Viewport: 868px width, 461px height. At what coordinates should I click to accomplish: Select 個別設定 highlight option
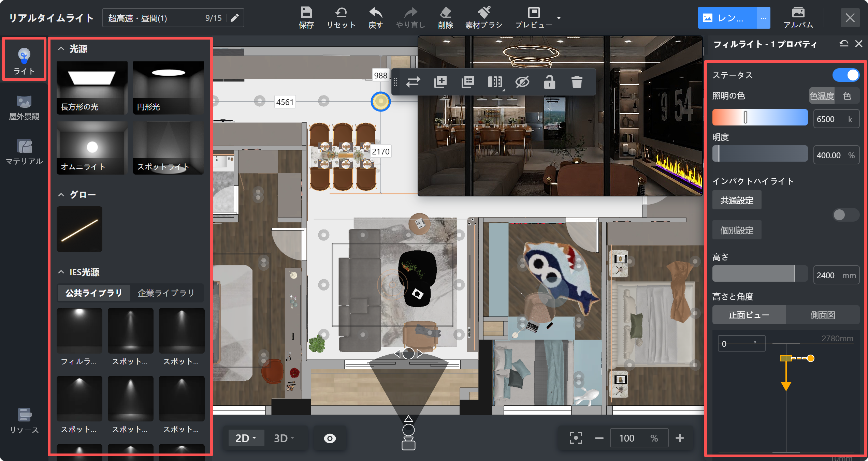(x=737, y=230)
